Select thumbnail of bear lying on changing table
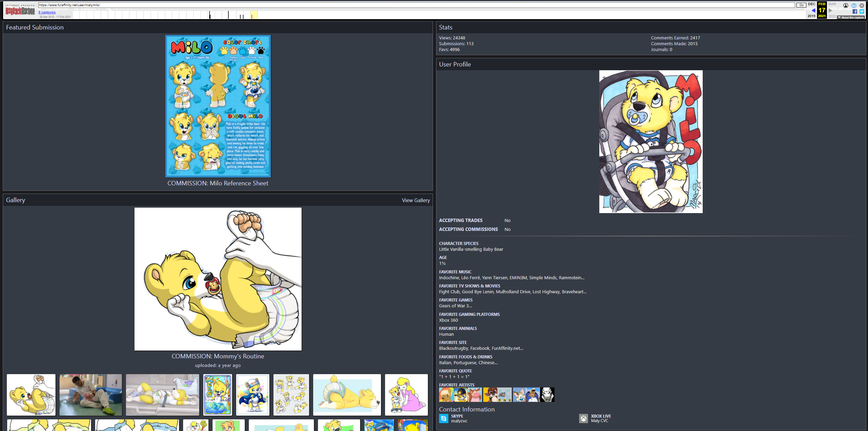868x431 pixels. 163,395
